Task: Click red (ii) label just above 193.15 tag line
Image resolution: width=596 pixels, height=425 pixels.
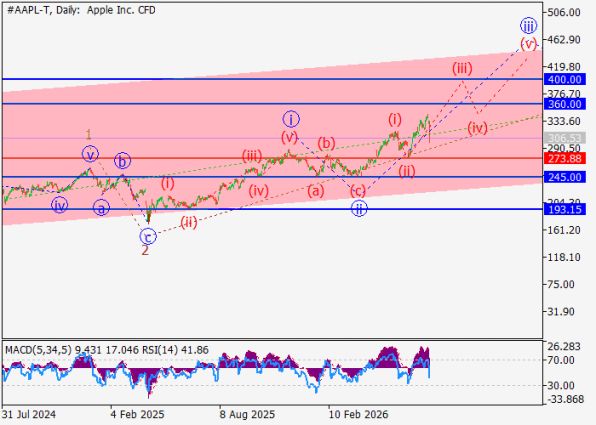Action: [189, 222]
